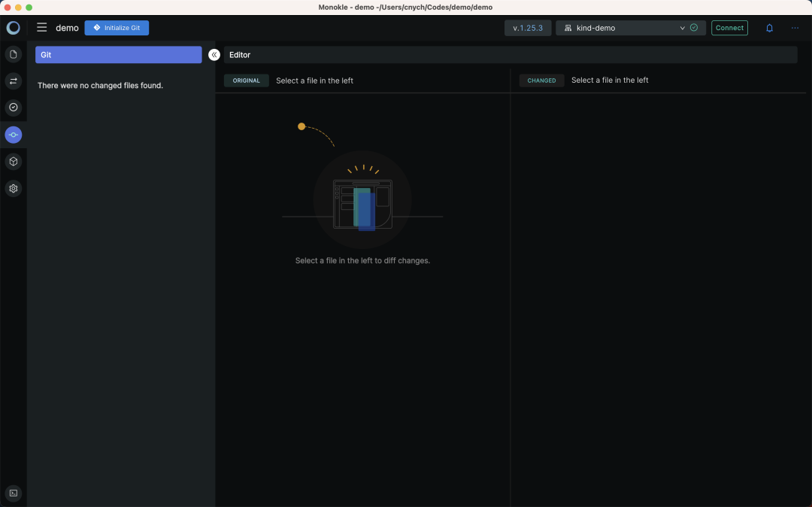Open the three-dot more options menu
This screenshot has height=507, width=812.
[x=795, y=28]
